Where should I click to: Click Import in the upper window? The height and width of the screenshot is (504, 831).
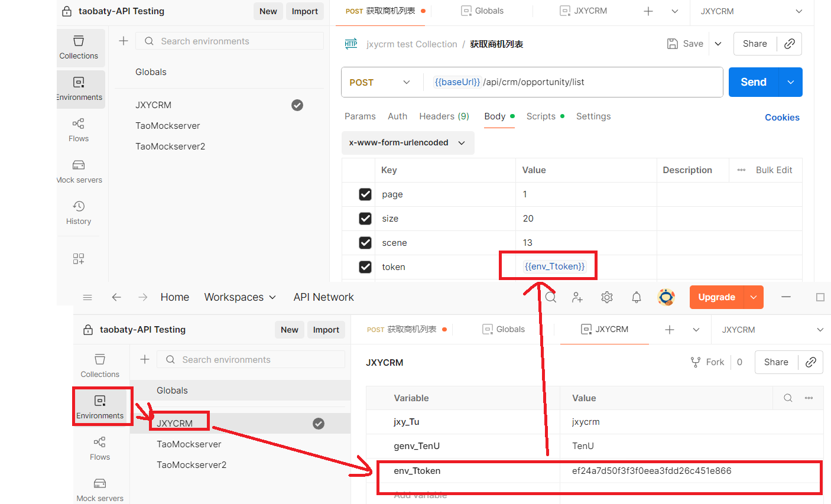[304, 11]
